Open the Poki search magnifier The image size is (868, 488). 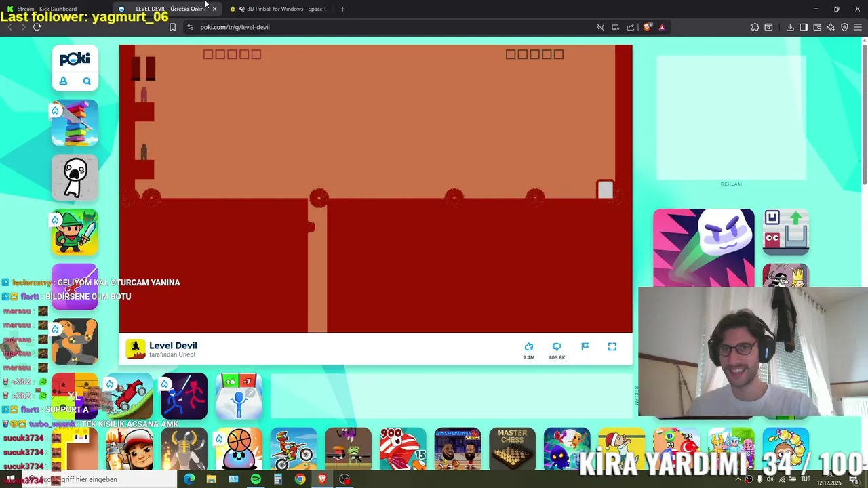87,81
